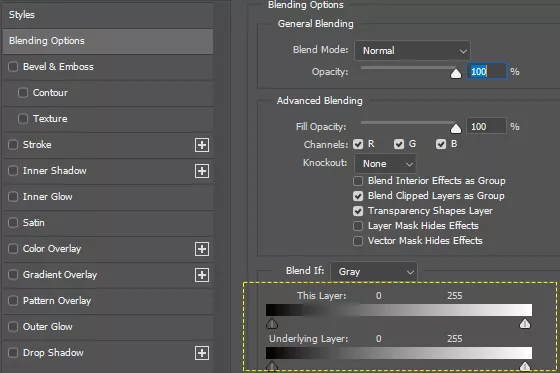
Task: Enable the Texture checkbox
Action: (x=23, y=119)
